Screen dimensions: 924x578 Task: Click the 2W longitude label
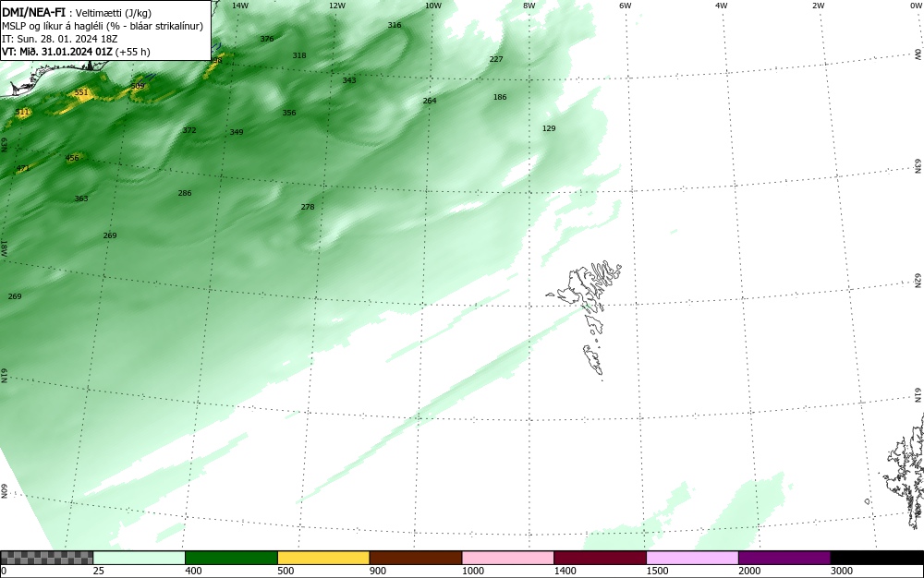point(818,6)
